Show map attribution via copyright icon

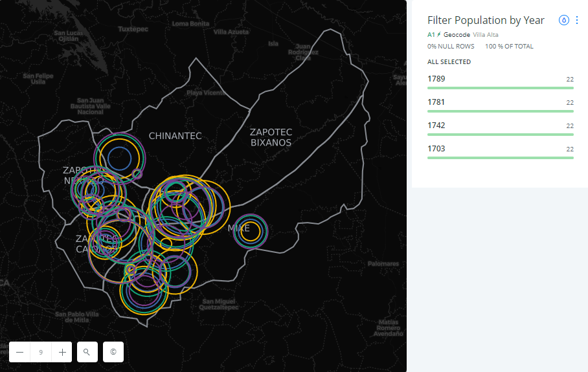pos(113,352)
